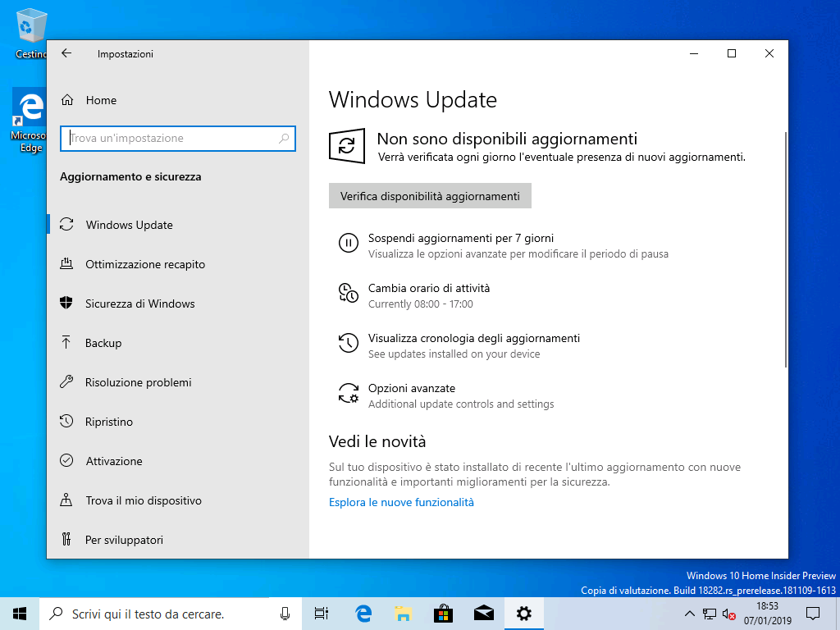Open File Explorer from the taskbar
Screen dimensions: 840x630
click(404, 614)
